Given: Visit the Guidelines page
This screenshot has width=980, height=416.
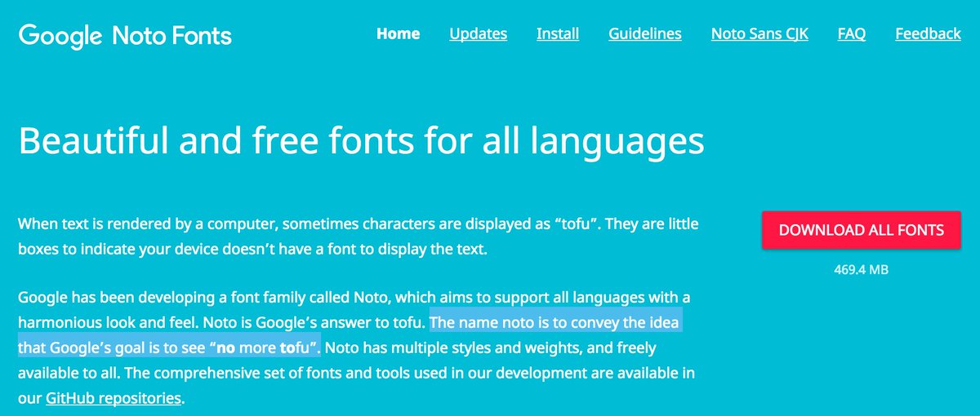Looking at the screenshot, I should pos(645,33).
